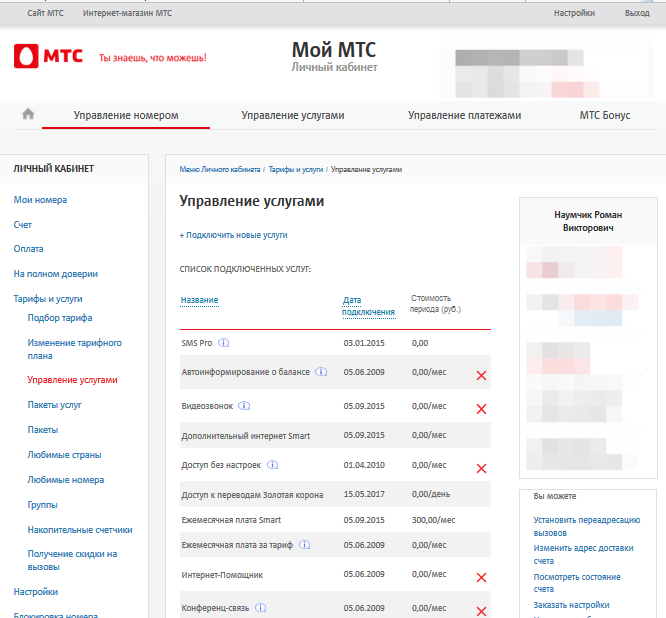Viewport: 666px width, 618px height.
Task: Click Установить переадресацию вызовов link
Action: (586, 526)
